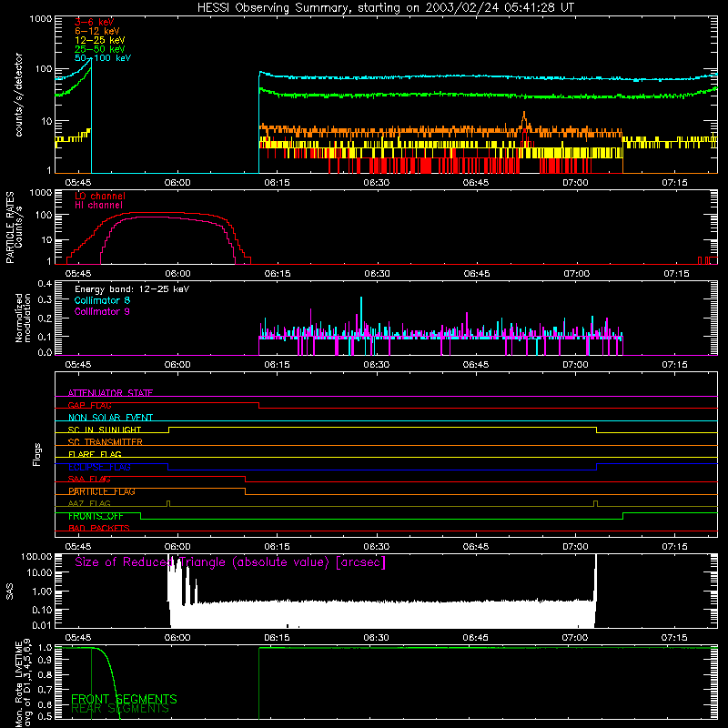This screenshot has width=728, height=728.
Task: Select the red 3-6 keV legend label
Action: tap(94, 22)
